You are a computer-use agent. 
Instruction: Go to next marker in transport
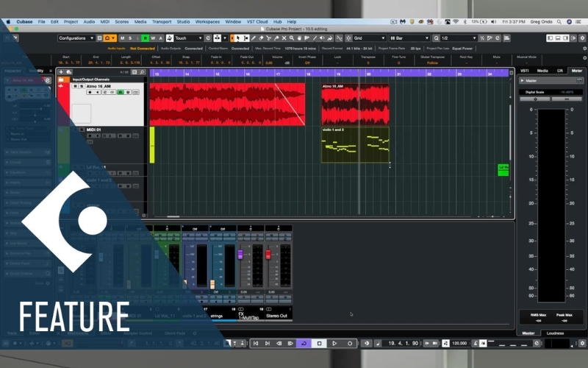coord(268,343)
